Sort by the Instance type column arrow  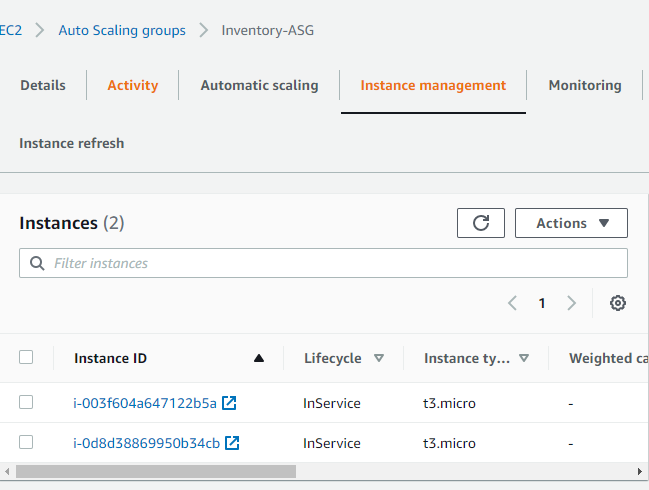(524, 358)
